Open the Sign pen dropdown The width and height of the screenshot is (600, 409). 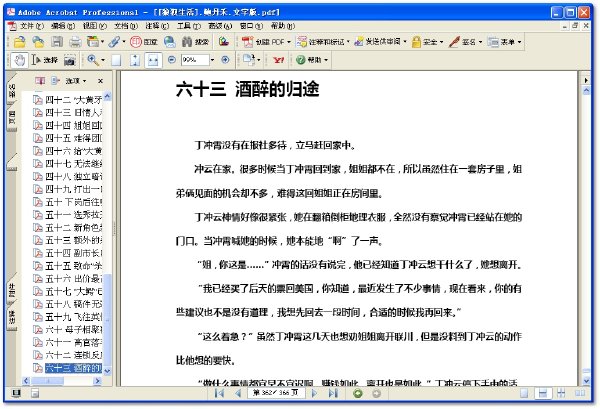(465, 41)
